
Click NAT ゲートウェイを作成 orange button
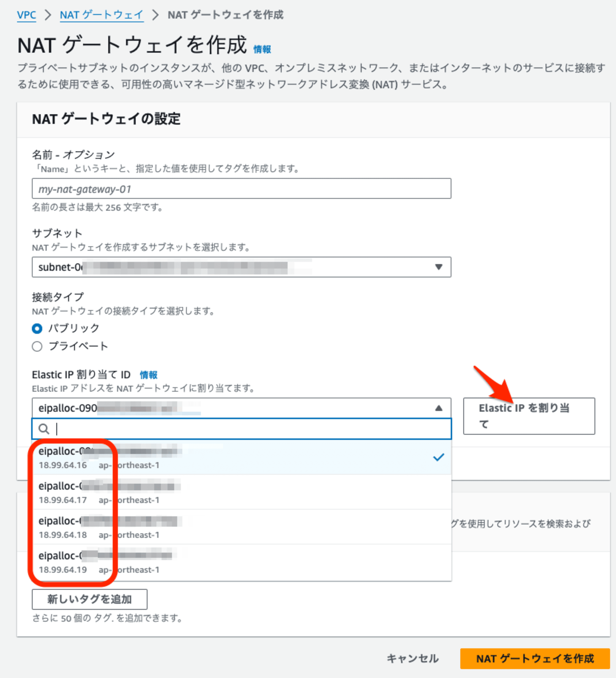(x=535, y=659)
